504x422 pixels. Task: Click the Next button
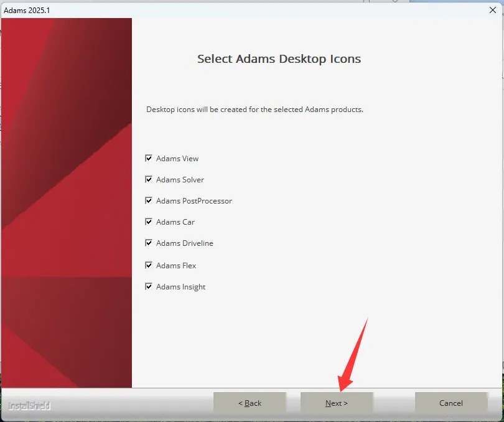pyautogui.click(x=337, y=403)
